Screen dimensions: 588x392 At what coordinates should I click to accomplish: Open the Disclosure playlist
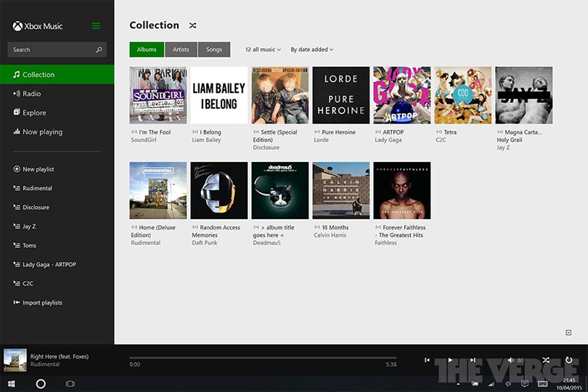click(31, 208)
